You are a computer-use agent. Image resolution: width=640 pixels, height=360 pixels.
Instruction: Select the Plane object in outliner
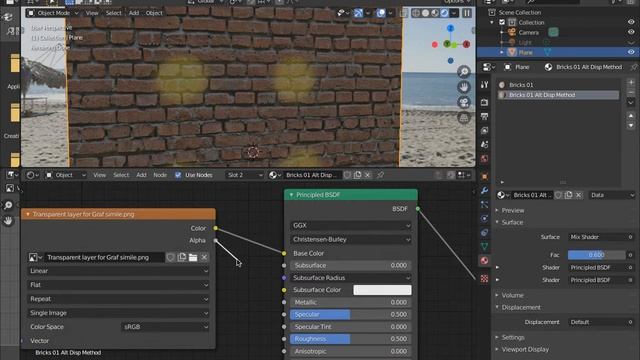pos(525,52)
